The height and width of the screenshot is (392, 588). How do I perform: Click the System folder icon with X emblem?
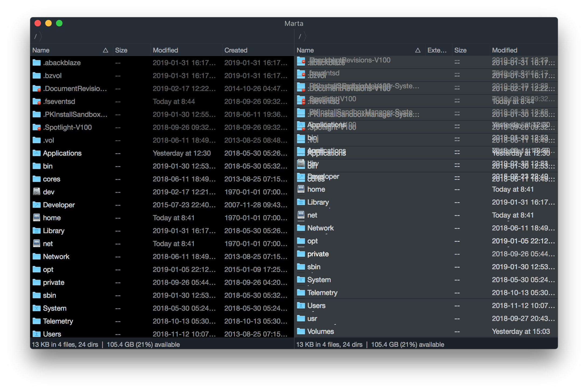36,308
